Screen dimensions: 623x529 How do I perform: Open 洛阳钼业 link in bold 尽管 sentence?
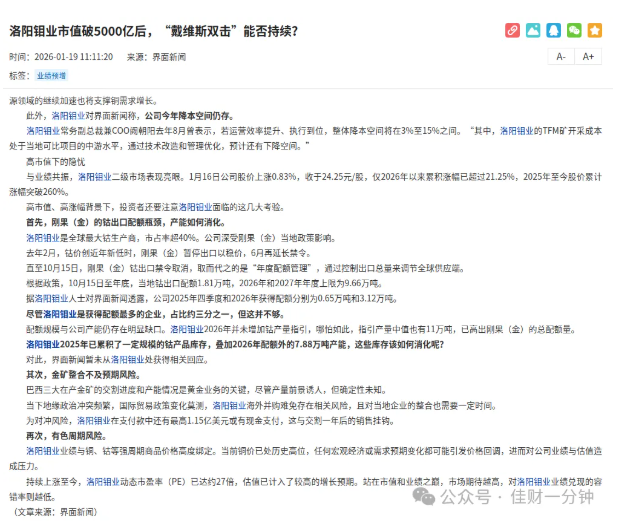[x=60, y=314]
